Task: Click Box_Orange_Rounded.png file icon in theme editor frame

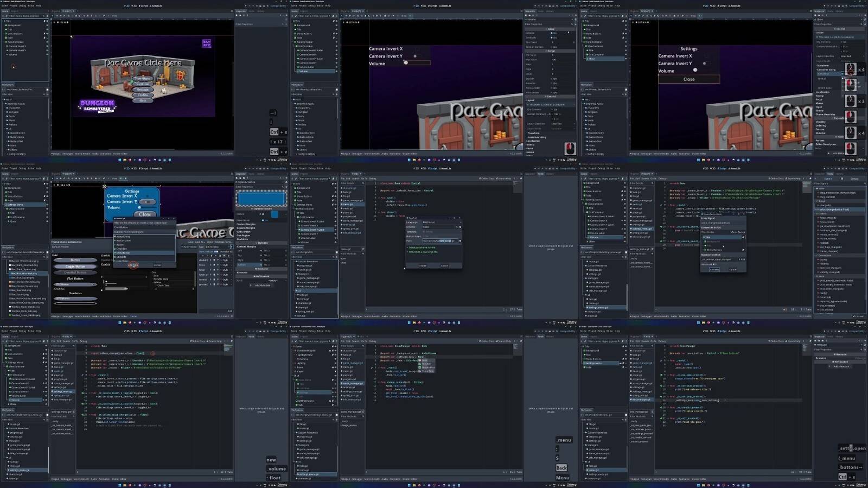Action: click(10, 282)
